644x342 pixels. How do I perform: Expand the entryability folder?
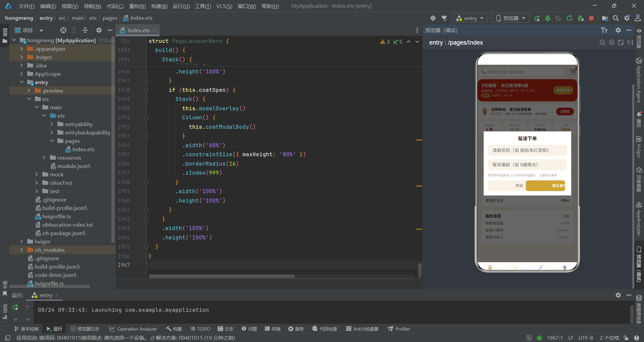(52, 124)
